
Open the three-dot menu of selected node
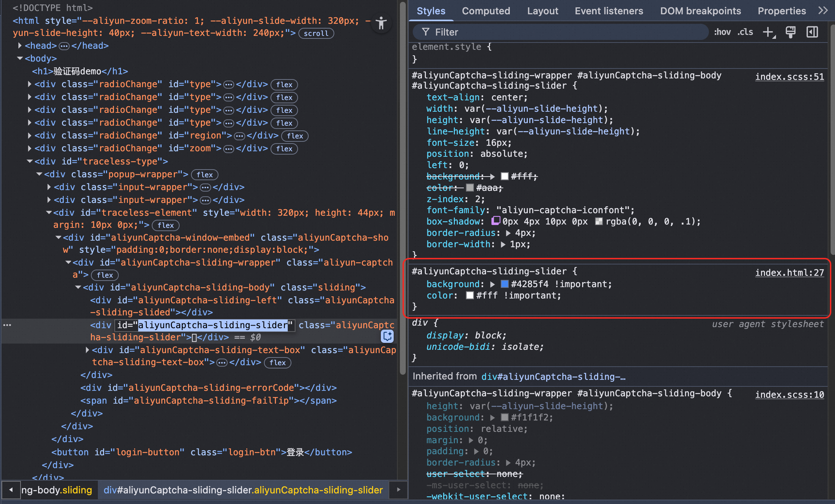pyautogui.click(x=7, y=325)
